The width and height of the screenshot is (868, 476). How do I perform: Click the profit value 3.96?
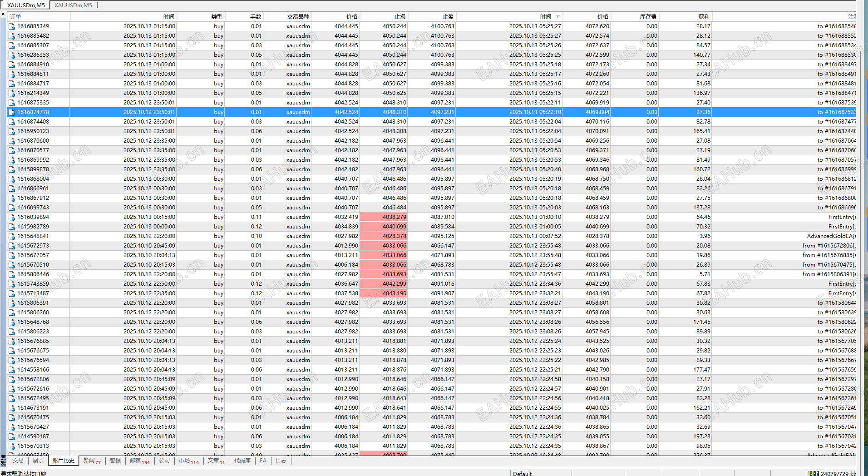705,236
